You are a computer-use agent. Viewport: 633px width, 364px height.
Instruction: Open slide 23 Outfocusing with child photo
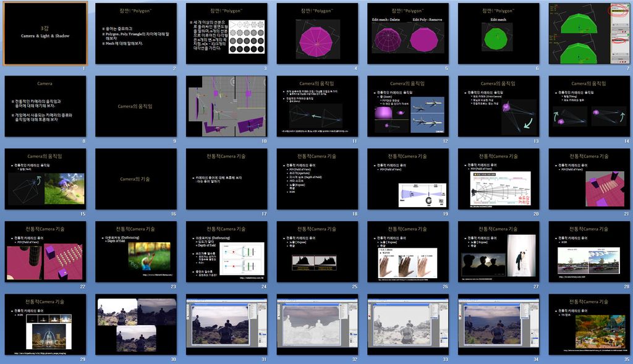(x=136, y=252)
